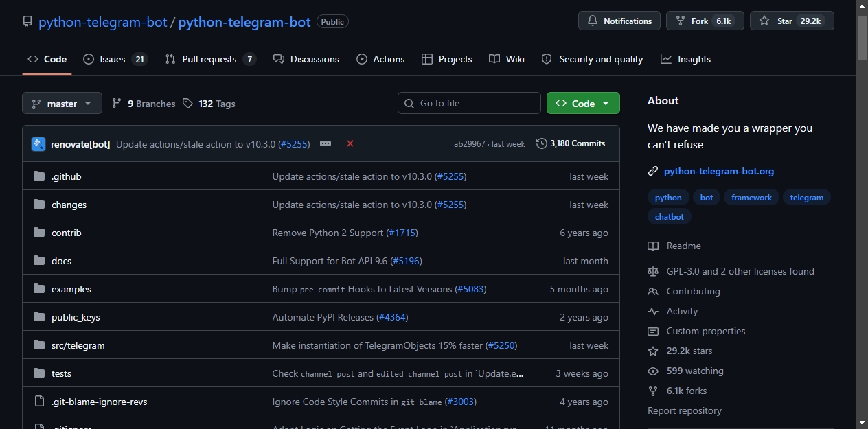The height and width of the screenshot is (429, 868).
Task: Star the repository
Action: pos(792,21)
